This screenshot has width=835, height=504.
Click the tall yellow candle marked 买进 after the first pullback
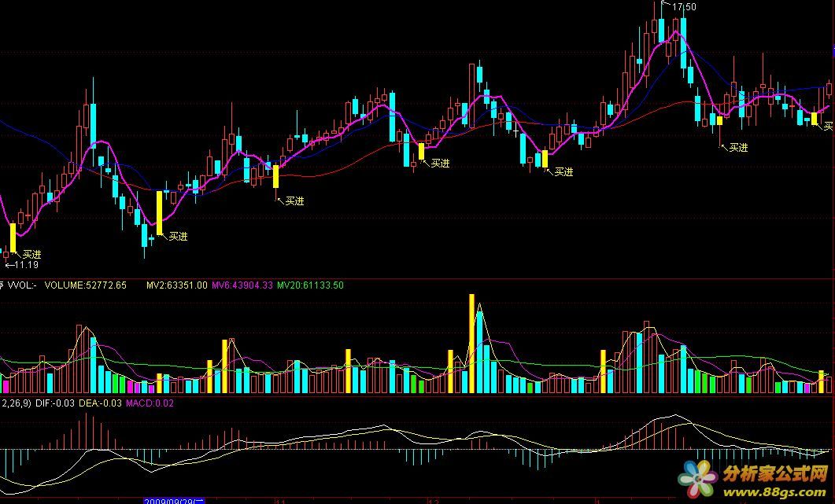pyautogui.click(x=159, y=213)
